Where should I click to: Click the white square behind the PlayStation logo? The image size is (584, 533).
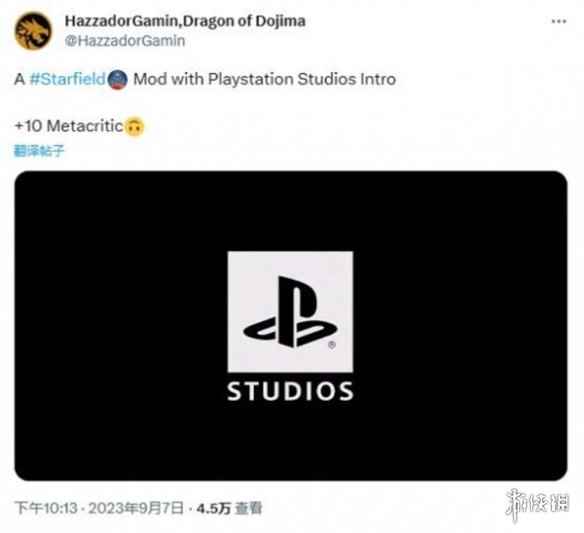[x=290, y=311]
